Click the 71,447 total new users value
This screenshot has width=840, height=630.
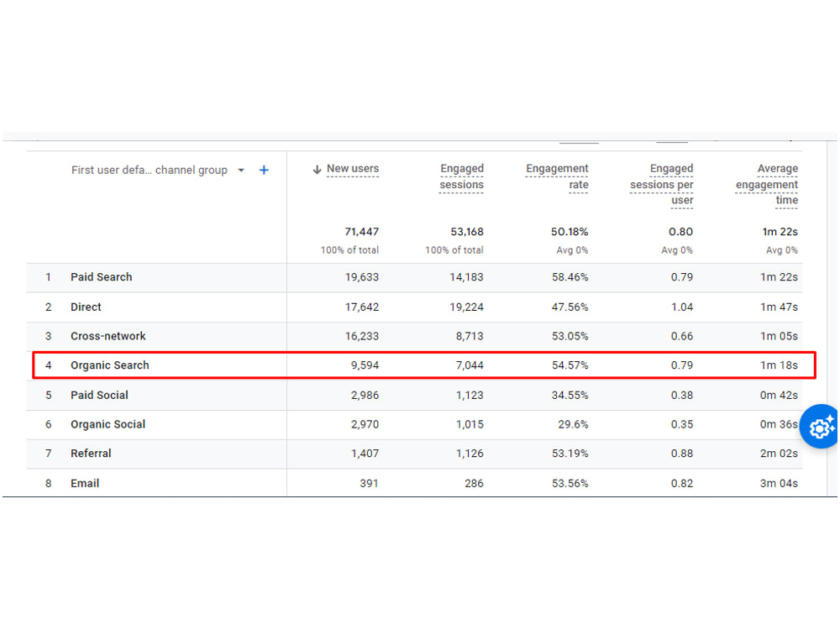(x=361, y=232)
